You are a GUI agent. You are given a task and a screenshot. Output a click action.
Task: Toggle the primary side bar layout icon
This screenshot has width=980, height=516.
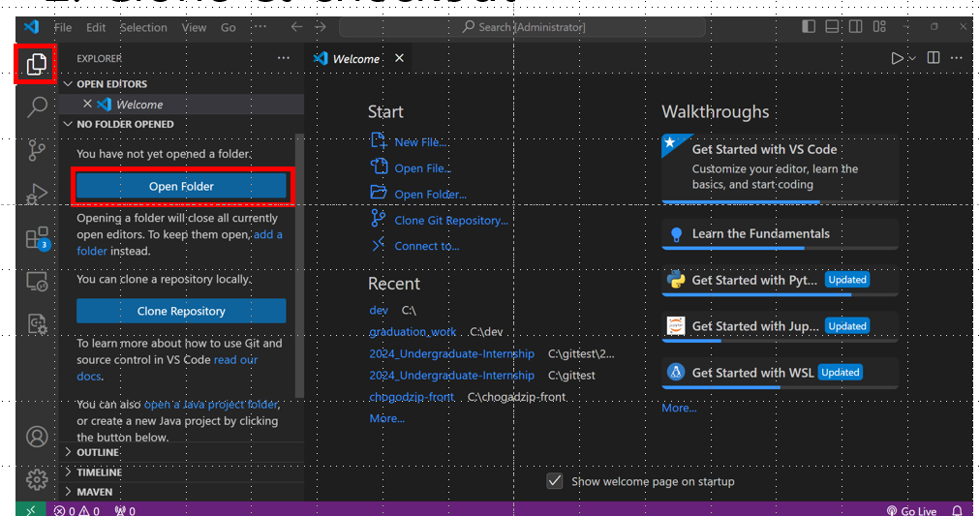(x=809, y=26)
